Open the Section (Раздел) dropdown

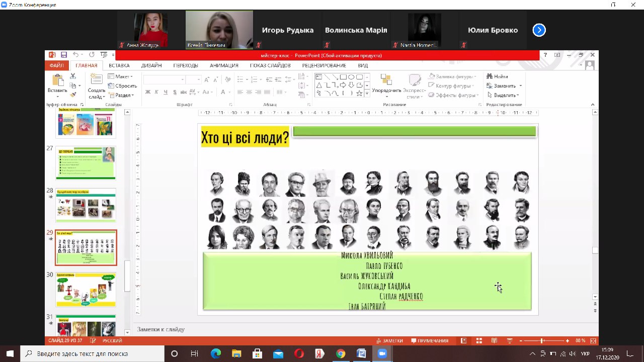click(121, 95)
